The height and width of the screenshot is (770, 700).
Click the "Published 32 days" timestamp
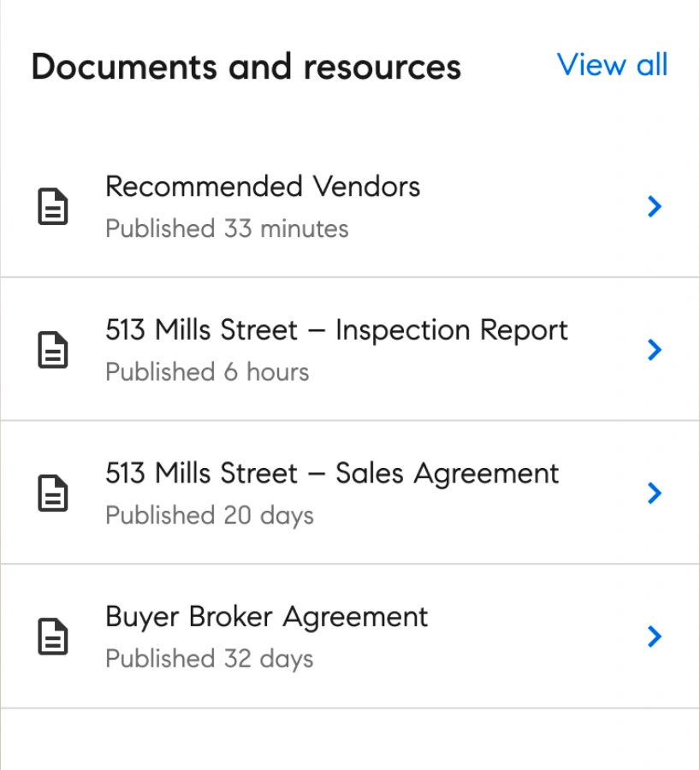tap(210, 659)
